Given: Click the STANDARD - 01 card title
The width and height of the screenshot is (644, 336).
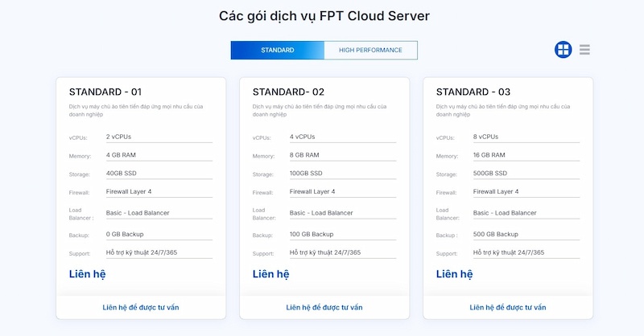Looking at the screenshot, I should point(105,92).
